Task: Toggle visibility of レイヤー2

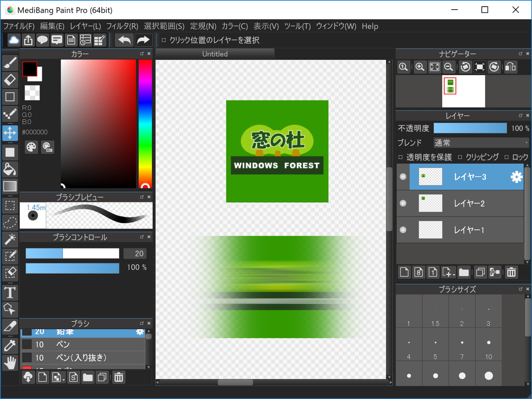Action: (402, 203)
